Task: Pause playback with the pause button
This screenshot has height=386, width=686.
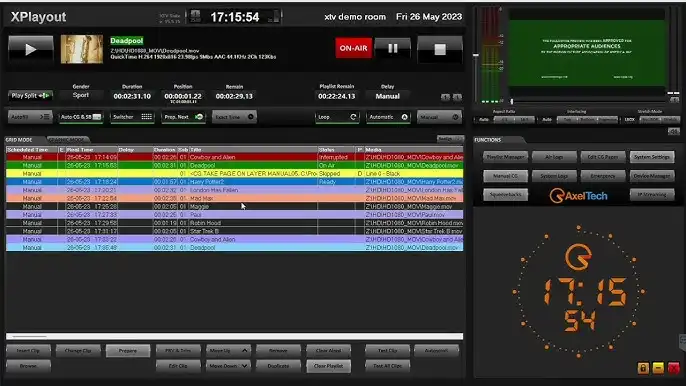Action: click(x=392, y=48)
